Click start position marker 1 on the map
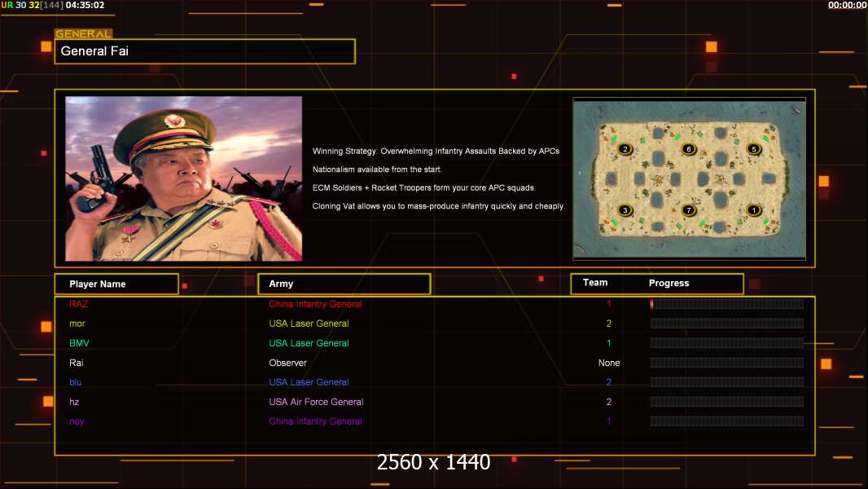Viewport: 868px width, 489px height. [x=753, y=210]
